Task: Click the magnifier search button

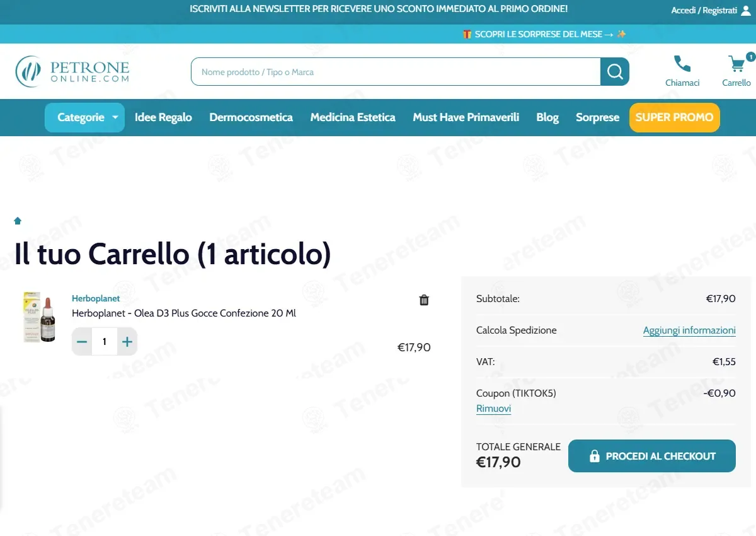Action: click(x=615, y=72)
